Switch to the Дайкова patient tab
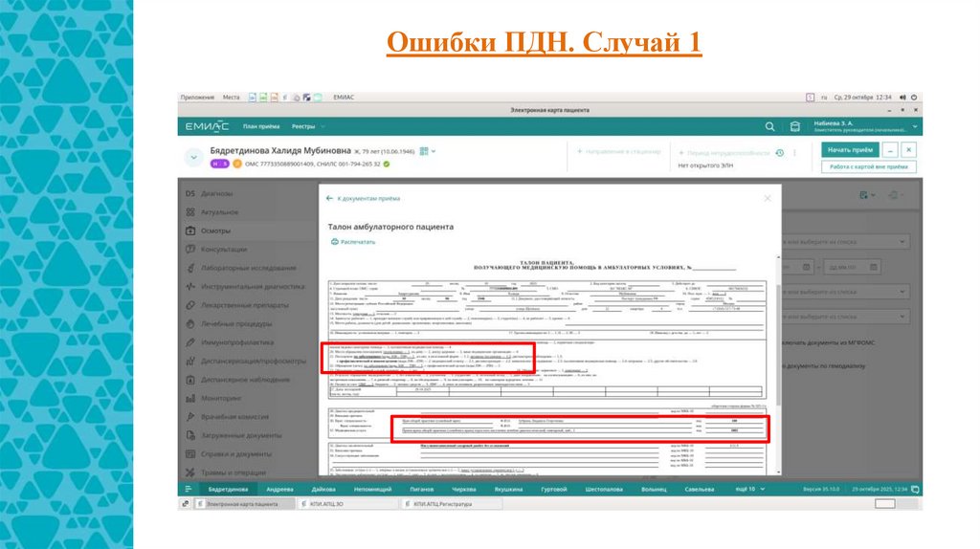This screenshot has width=980, height=549. tap(323, 489)
